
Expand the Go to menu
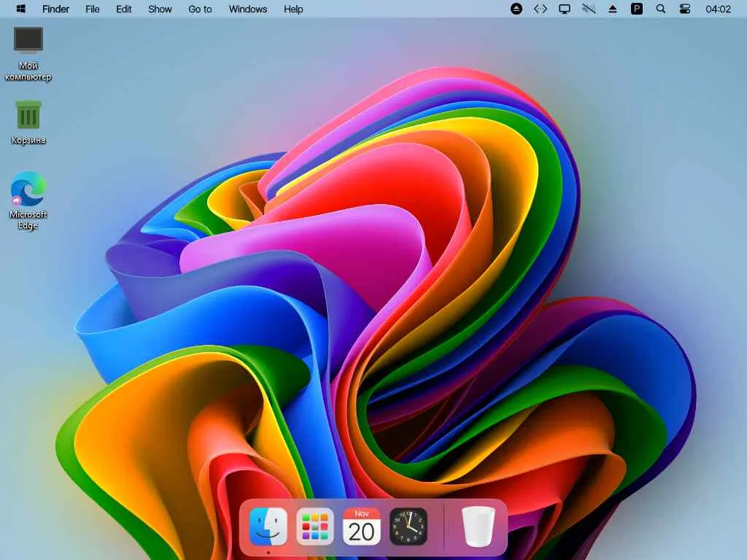point(200,9)
